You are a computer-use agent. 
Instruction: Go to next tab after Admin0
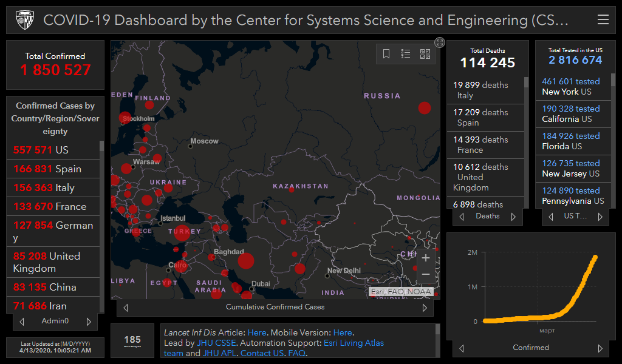point(89,322)
